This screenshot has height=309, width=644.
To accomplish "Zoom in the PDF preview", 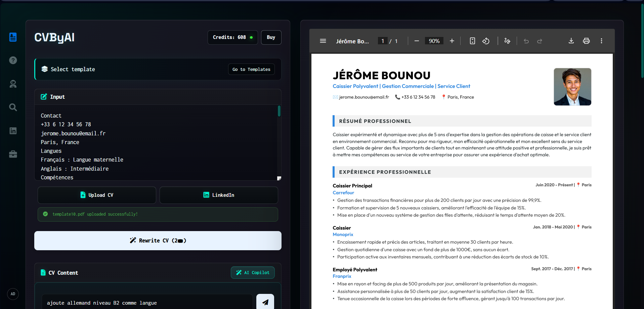I will (x=452, y=41).
